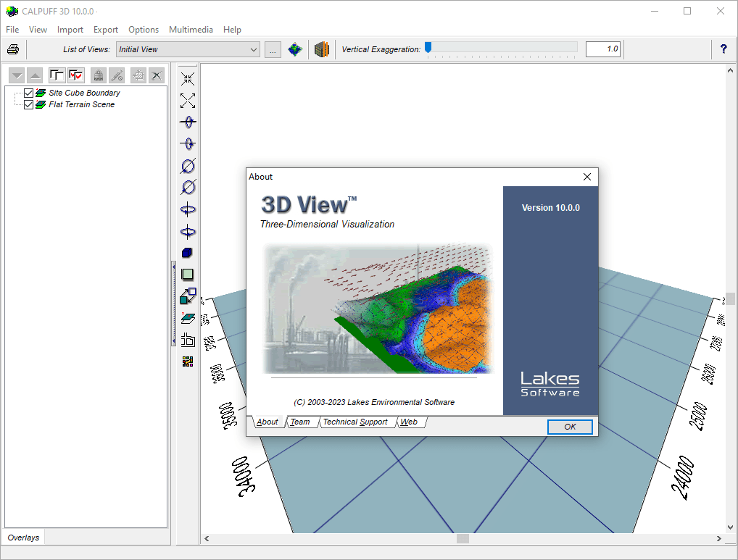The height and width of the screenshot is (560, 738).
Task: Click the lock overlay icon
Action: tap(99, 75)
